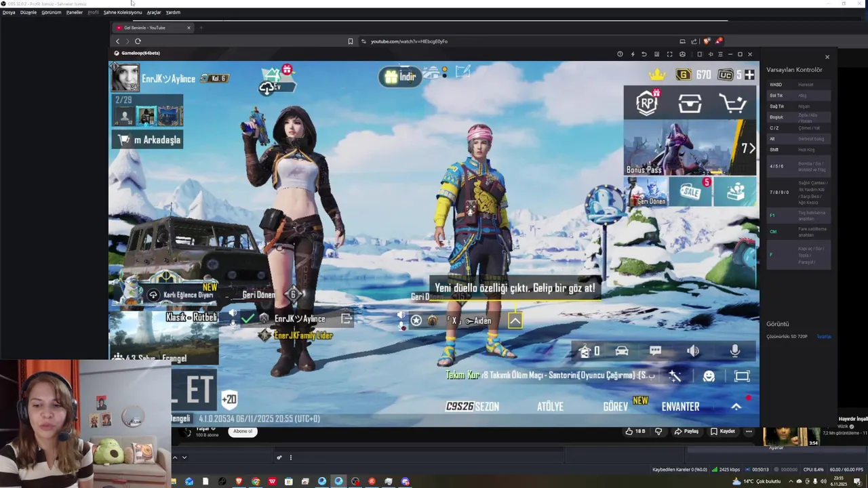Reload the YouTube page
868x488 pixels.
click(x=138, y=41)
